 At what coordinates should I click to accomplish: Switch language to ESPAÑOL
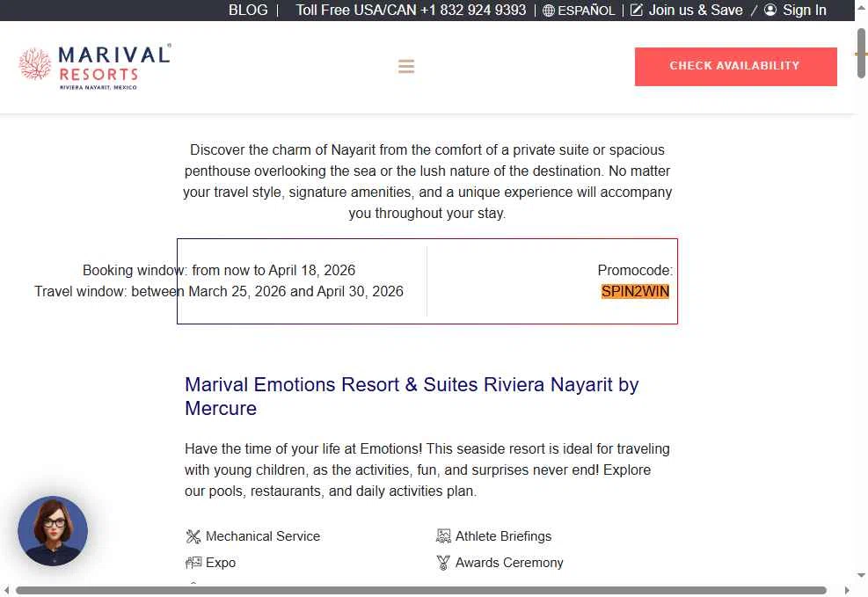pos(587,11)
